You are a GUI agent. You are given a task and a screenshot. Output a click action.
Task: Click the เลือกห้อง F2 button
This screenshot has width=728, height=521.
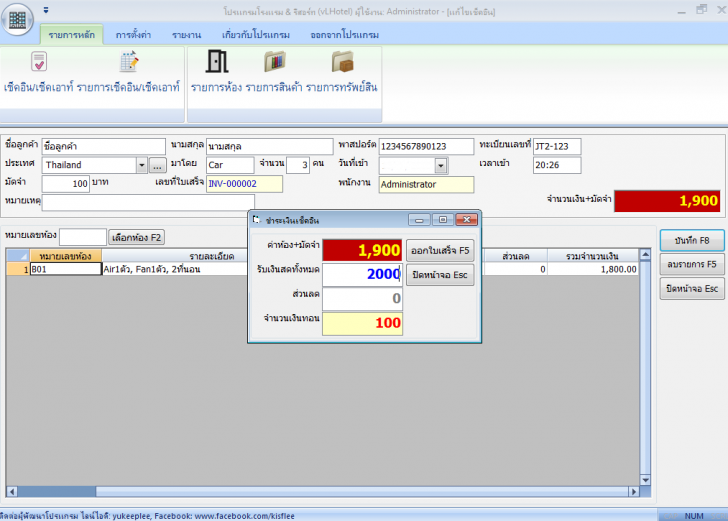click(136, 238)
